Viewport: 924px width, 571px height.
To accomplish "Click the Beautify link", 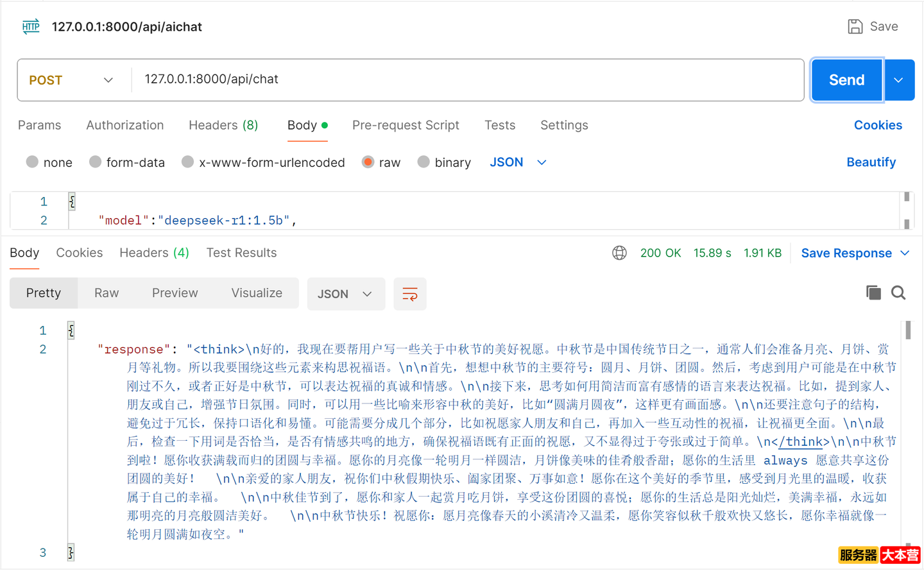I will pyautogui.click(x=871, y=162).
